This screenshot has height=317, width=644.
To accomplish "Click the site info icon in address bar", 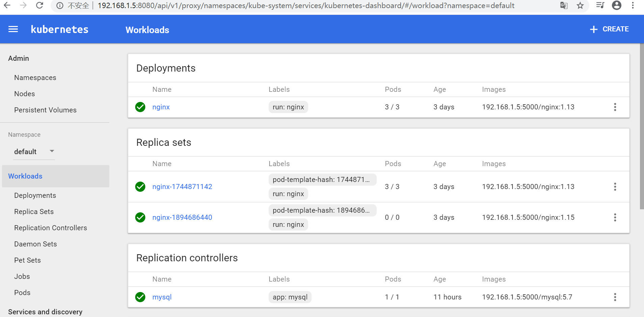I will click(60, 5).
